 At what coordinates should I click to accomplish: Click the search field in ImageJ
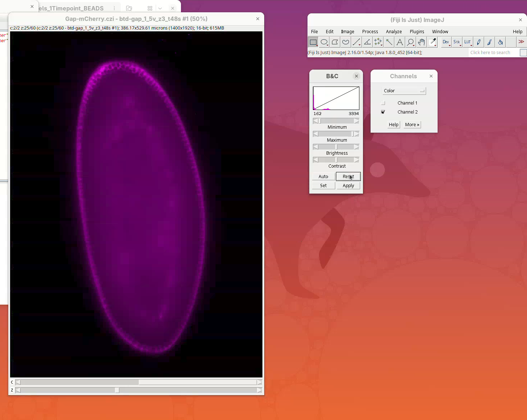[x=493, y=53]
